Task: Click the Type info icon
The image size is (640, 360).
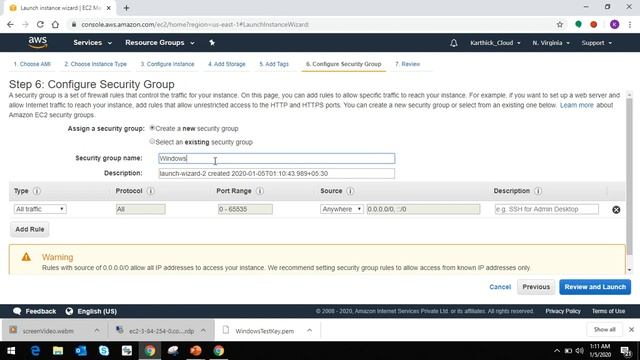Action: click(x=37, y=191)
